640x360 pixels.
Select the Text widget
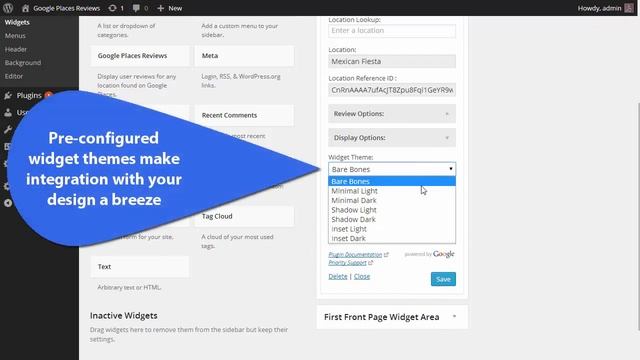[140, 267]
